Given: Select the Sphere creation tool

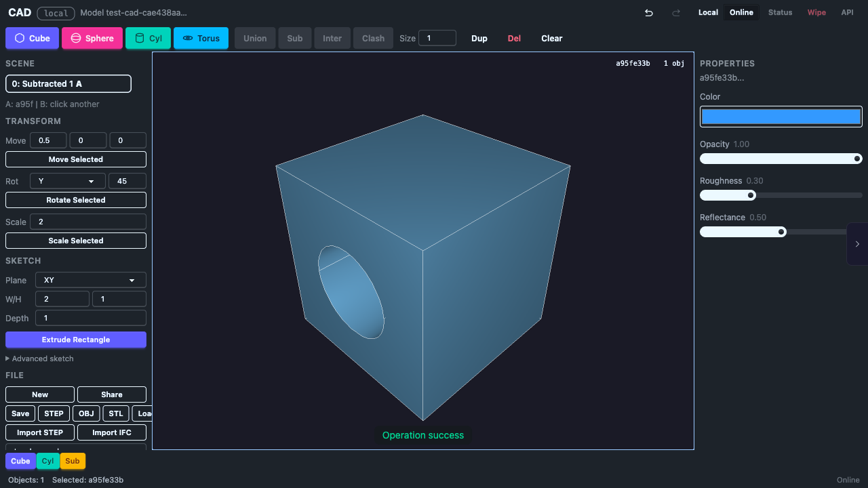Looking at the screenshot, I should (x=92, y=38).
